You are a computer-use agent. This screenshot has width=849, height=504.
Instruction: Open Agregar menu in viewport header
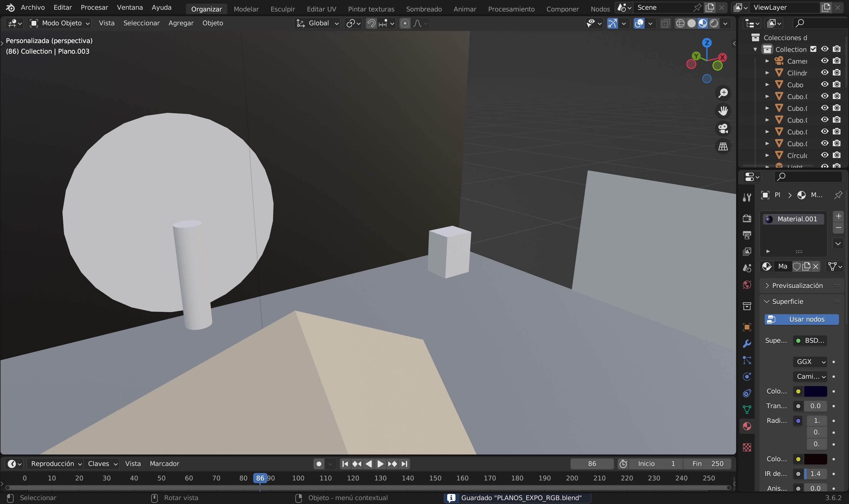181,23
